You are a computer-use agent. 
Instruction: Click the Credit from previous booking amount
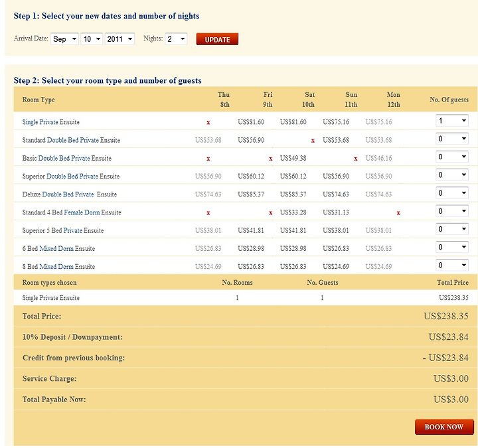point(445,358)
